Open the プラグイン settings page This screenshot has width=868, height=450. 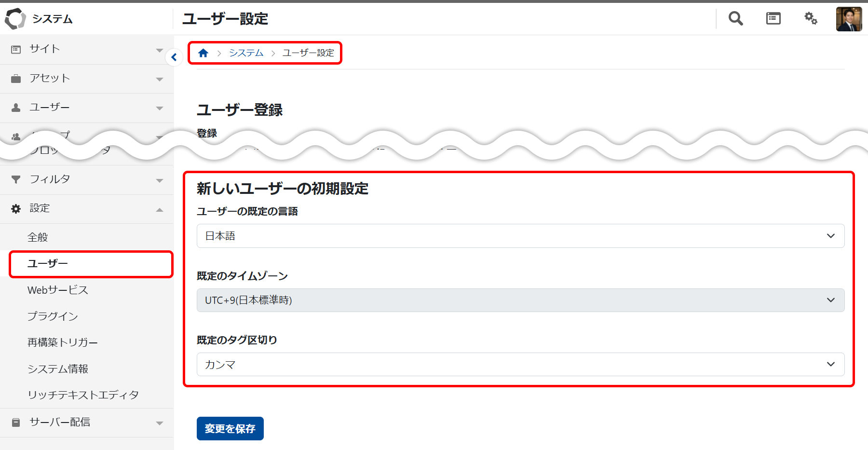click(x=53, y=316)
